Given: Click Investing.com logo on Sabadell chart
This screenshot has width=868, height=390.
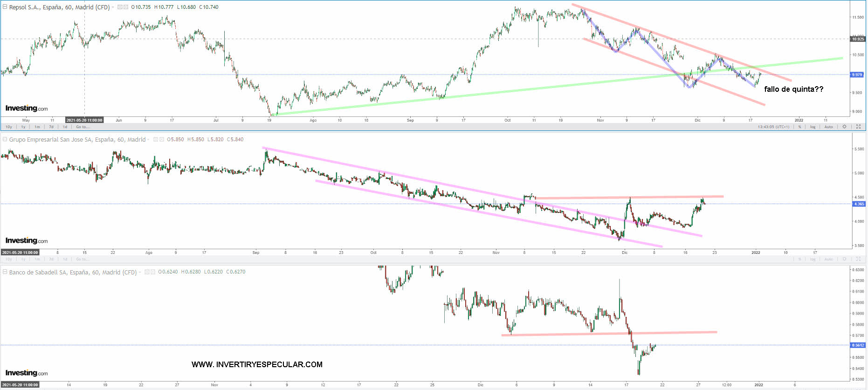Looking at the screenshot, I should [x=27, y=373].
